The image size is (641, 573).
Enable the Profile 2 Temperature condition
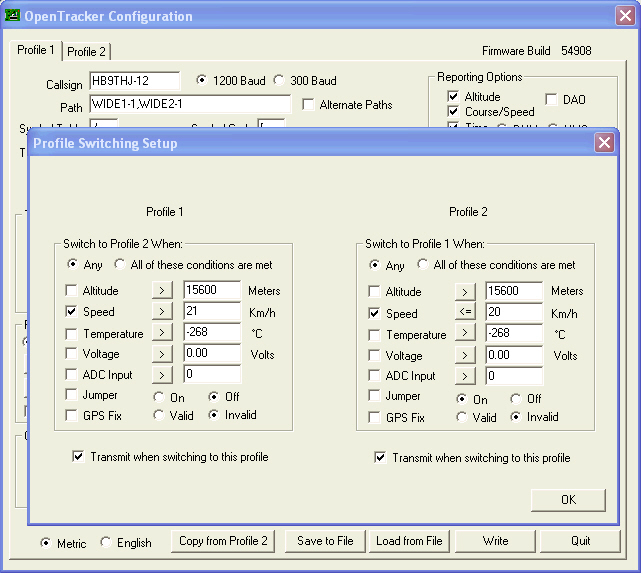point(374,335)
